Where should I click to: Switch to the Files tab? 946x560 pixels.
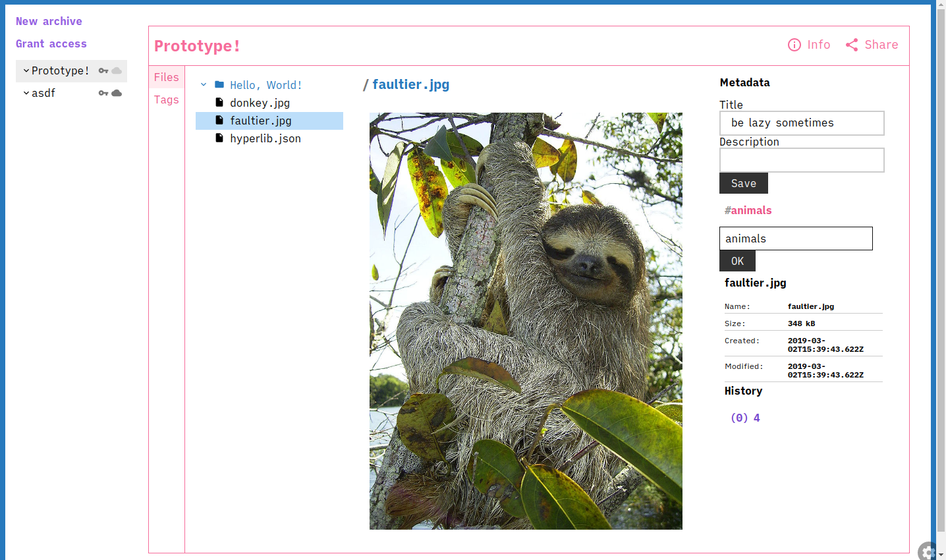[166, 77]
